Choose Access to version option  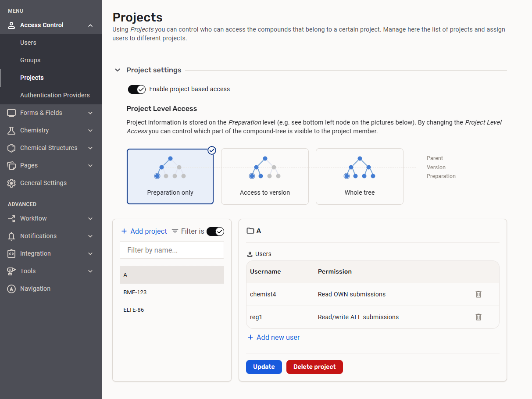(264, 176)
